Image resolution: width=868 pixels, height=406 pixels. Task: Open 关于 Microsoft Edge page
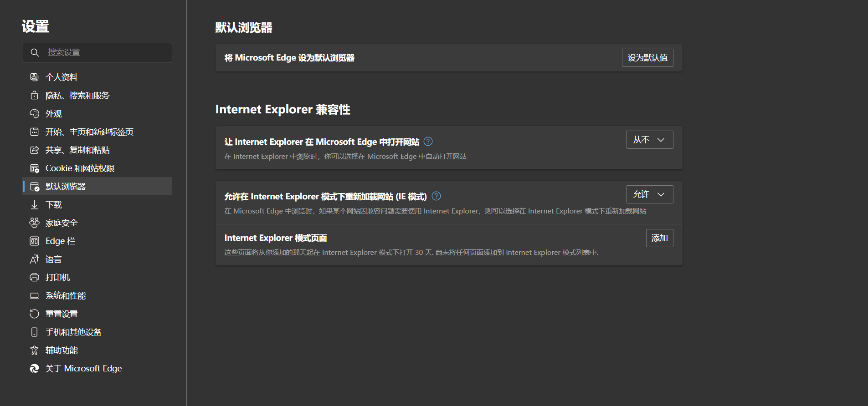[97, 368]
